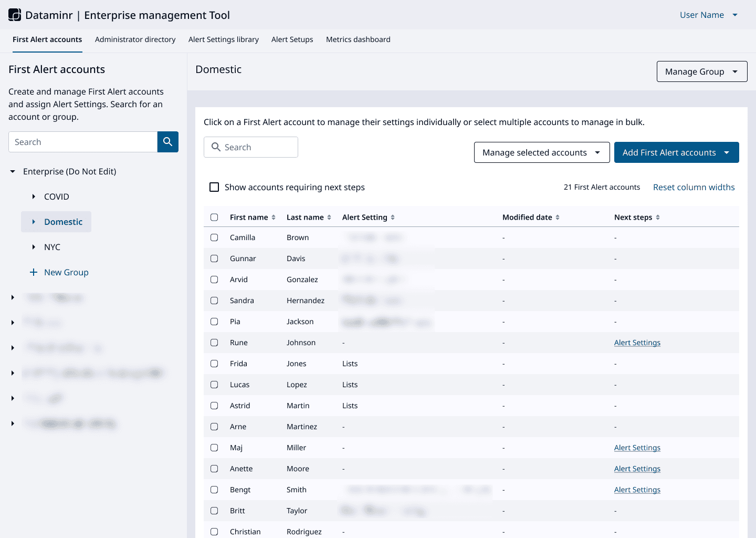Click the sidebar Search input field
756x538 pixels.
click(x=83, y=142)
